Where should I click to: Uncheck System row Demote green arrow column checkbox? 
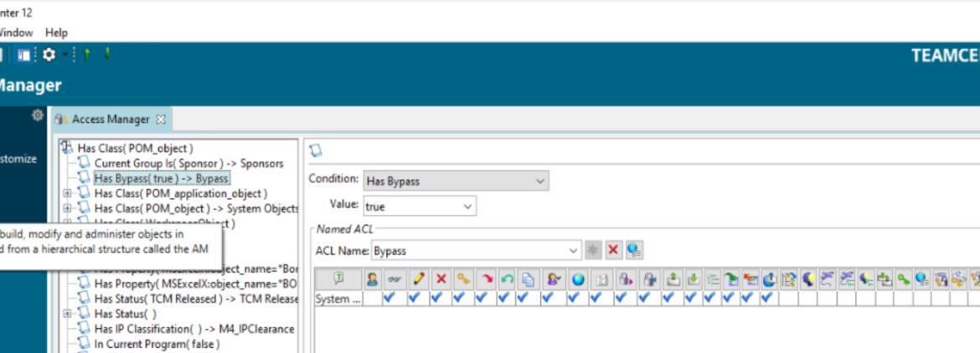pyautogui.click(x=503, y=299)
